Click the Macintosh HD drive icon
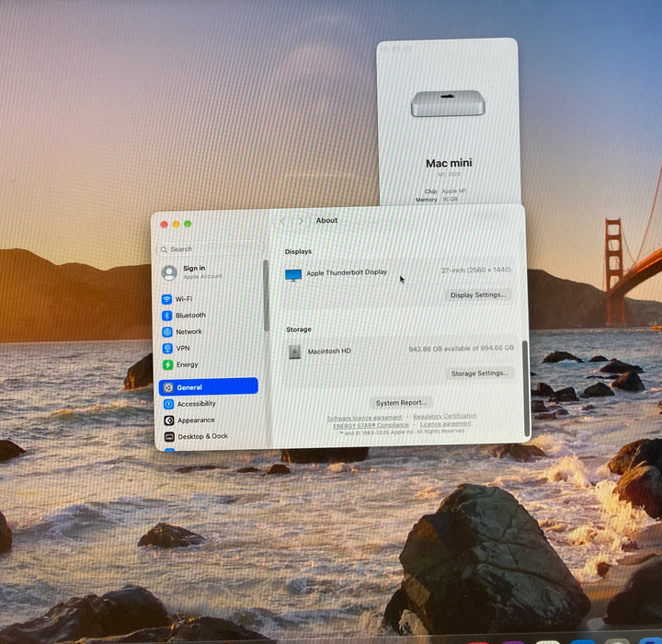Viewport: 662px width, 644px height. pos(295,351)
